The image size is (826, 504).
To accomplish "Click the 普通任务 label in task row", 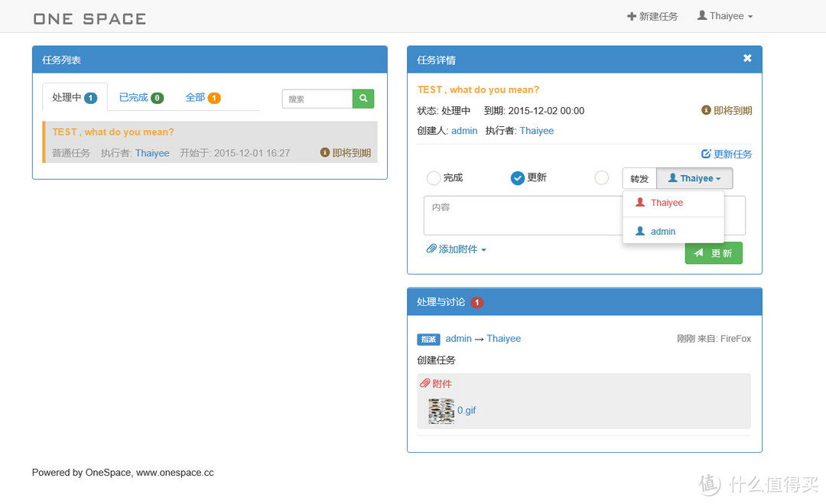I will point(71,153).
